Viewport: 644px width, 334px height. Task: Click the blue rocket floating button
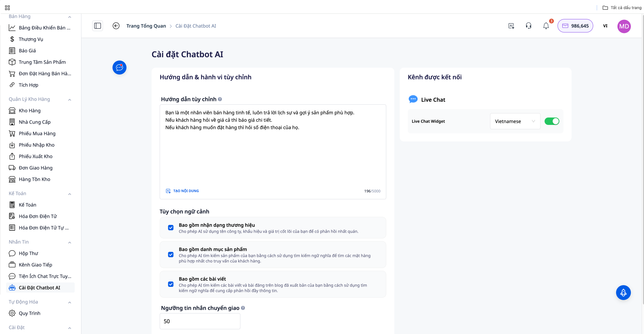[x=623, y=293]
